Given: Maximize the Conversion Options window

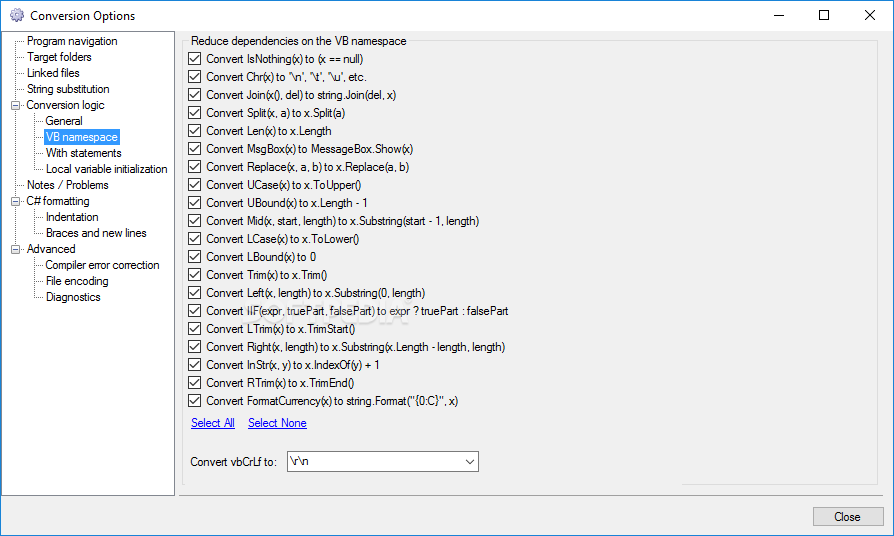Looking at the screenshot, I should (824, 15).
